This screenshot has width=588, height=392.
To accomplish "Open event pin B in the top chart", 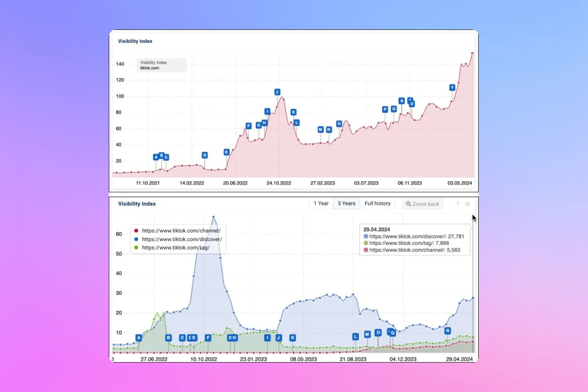I will (162, 155).
